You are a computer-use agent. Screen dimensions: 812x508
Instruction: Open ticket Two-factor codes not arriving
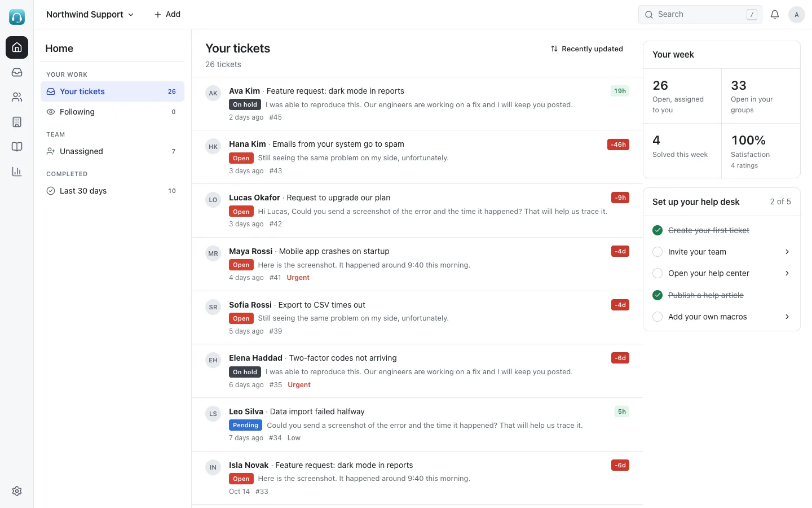(x=417, y=371)
